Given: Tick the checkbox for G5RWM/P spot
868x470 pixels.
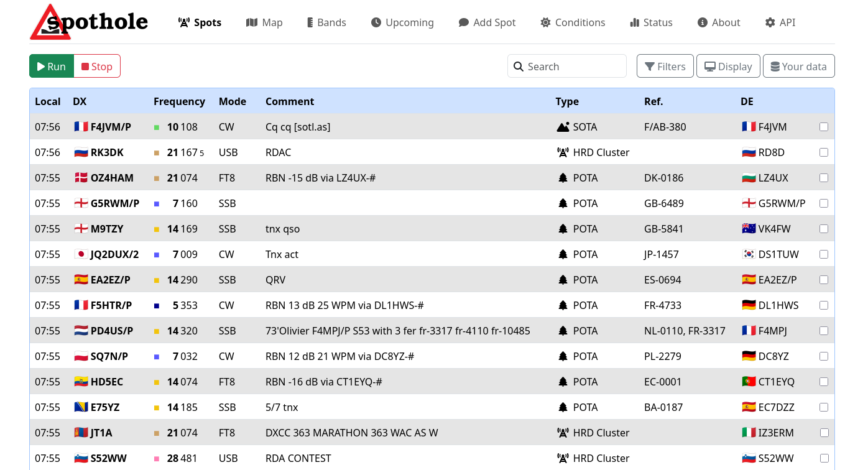Looking at the screenshot, I should (x=824, y=203).
